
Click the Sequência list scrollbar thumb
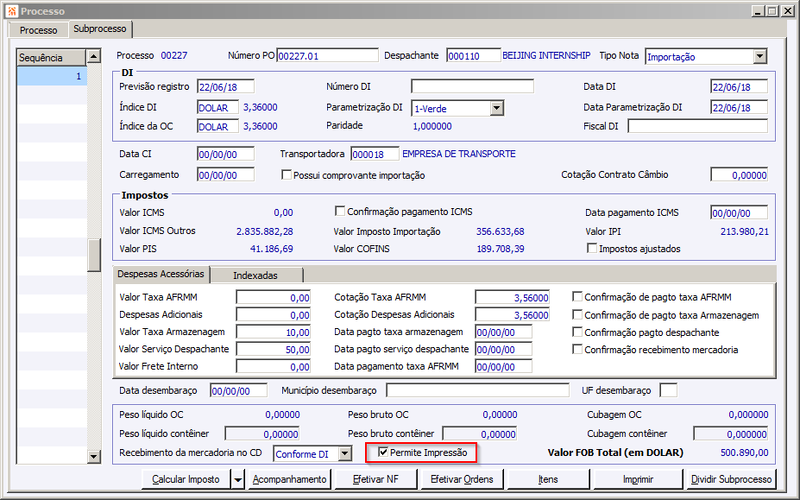tap(93, 255)
